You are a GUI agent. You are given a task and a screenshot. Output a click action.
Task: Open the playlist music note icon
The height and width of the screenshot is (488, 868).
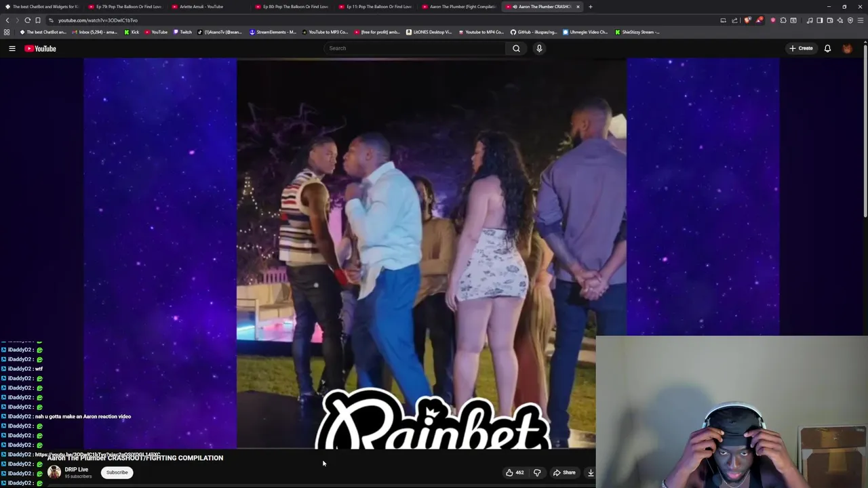[x=810, y=20]
